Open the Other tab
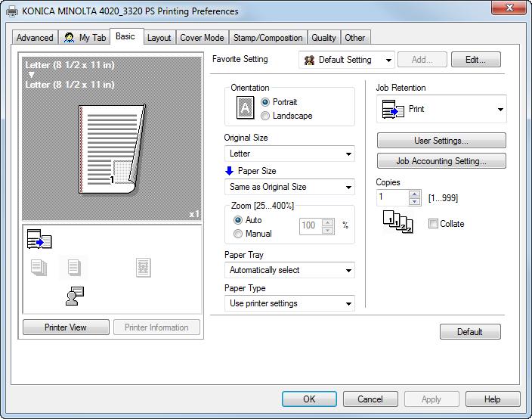532x419 pixels. 355,38
